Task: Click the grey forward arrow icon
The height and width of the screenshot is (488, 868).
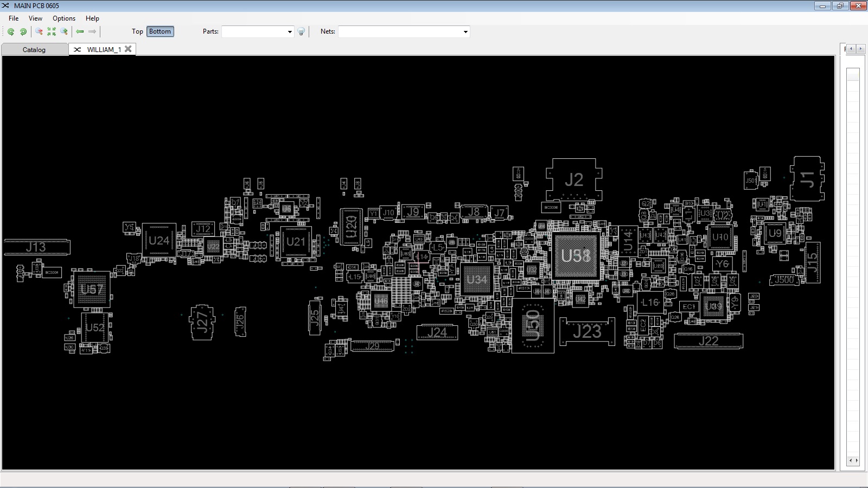Action: pos(92,31)
